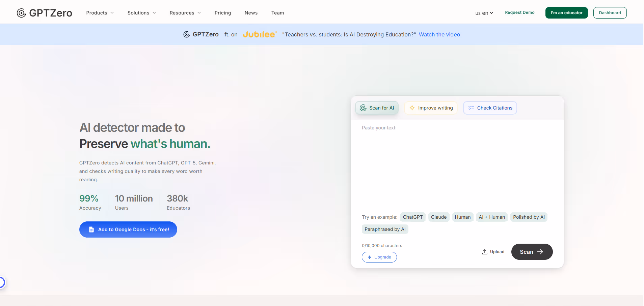Click the GPTZero icon on Scan for AI tab
The image size is (644, 306).
click(x=363, y=108)
